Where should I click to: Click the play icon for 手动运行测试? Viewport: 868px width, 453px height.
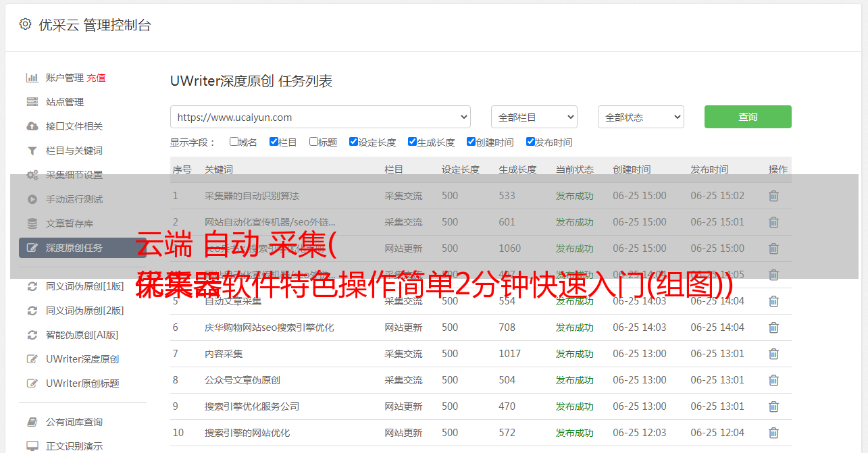(32, 199)
